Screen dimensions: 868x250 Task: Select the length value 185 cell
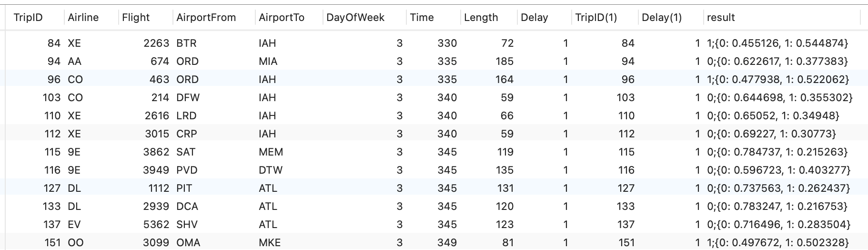504,62
